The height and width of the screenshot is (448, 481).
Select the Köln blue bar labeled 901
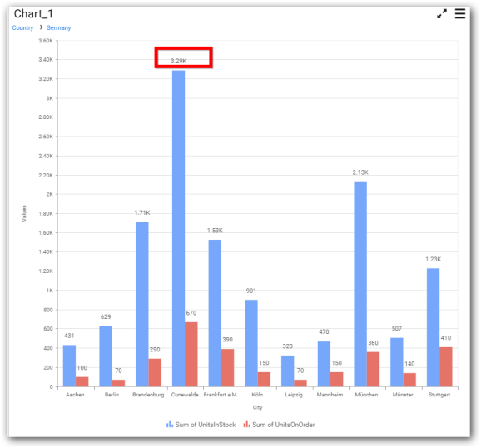[251, 343]
